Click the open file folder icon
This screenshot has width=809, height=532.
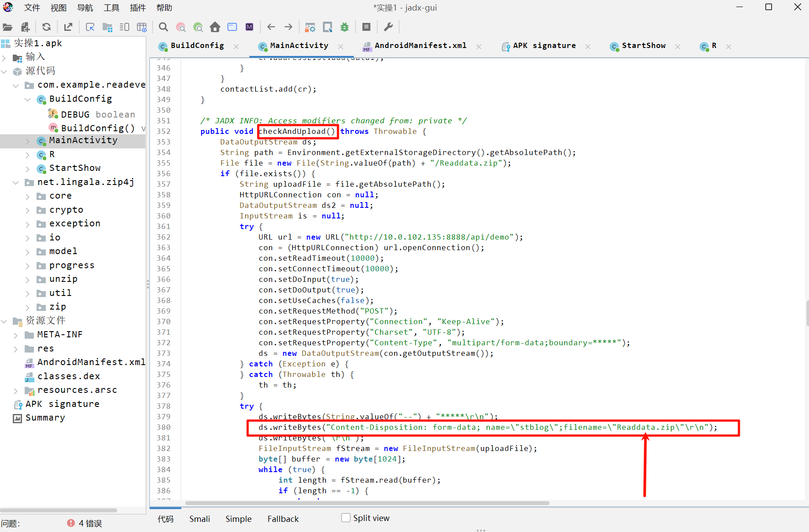coord(7,27)
